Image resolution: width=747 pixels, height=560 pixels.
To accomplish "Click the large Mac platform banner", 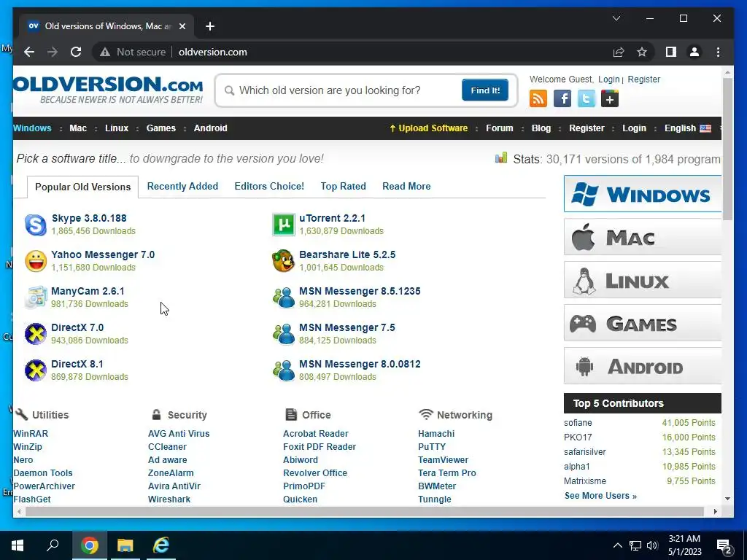I will pyautogui.click(x=643, y=237).
